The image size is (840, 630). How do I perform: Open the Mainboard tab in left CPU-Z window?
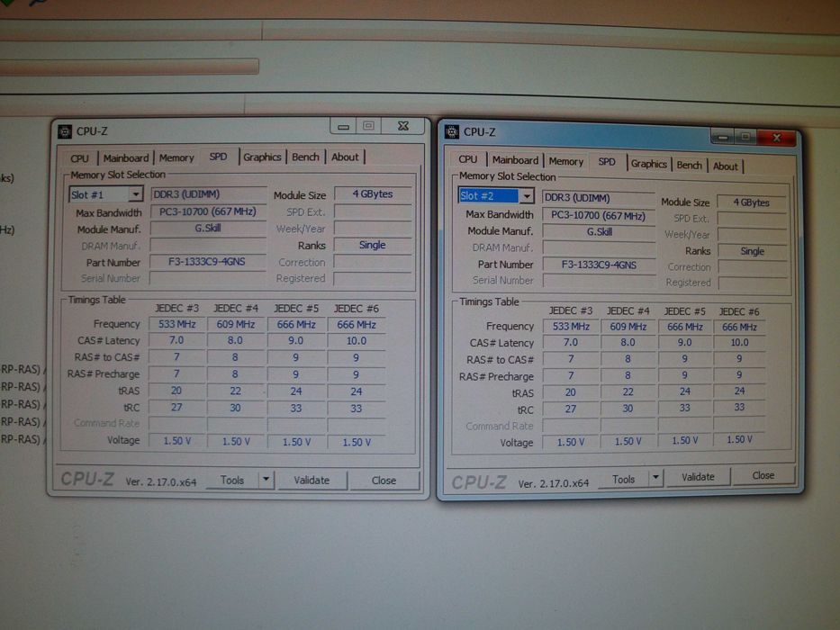[126, 158]
